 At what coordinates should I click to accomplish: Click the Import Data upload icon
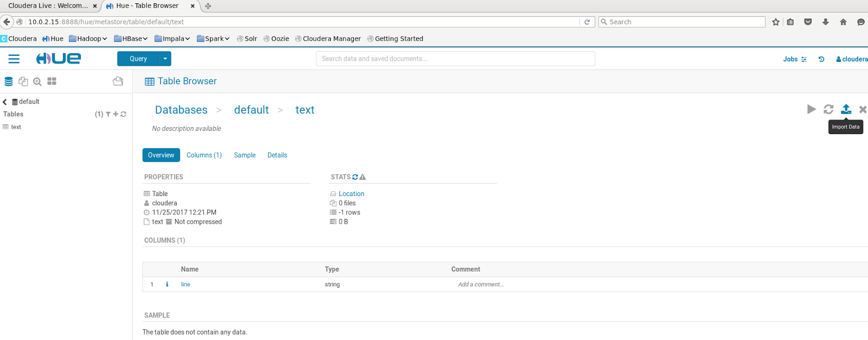(846, 109)
